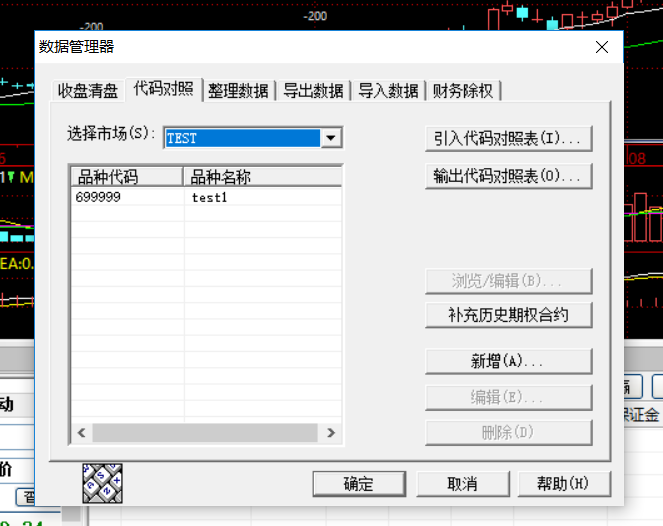Viewport: 663px width, 526px height.
Task: Click the list's left scroll arrow
Action: 82,433
